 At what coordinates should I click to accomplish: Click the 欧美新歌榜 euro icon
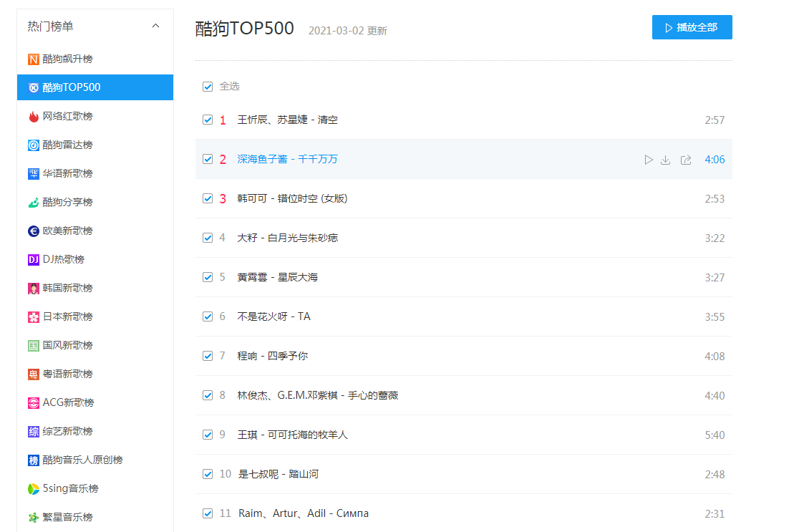coord(33,231)
